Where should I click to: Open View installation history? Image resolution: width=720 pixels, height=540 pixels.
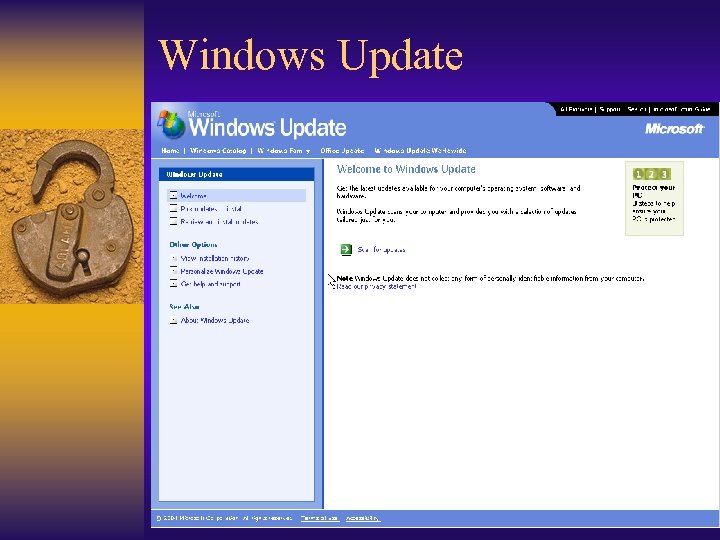coord(215,259)
